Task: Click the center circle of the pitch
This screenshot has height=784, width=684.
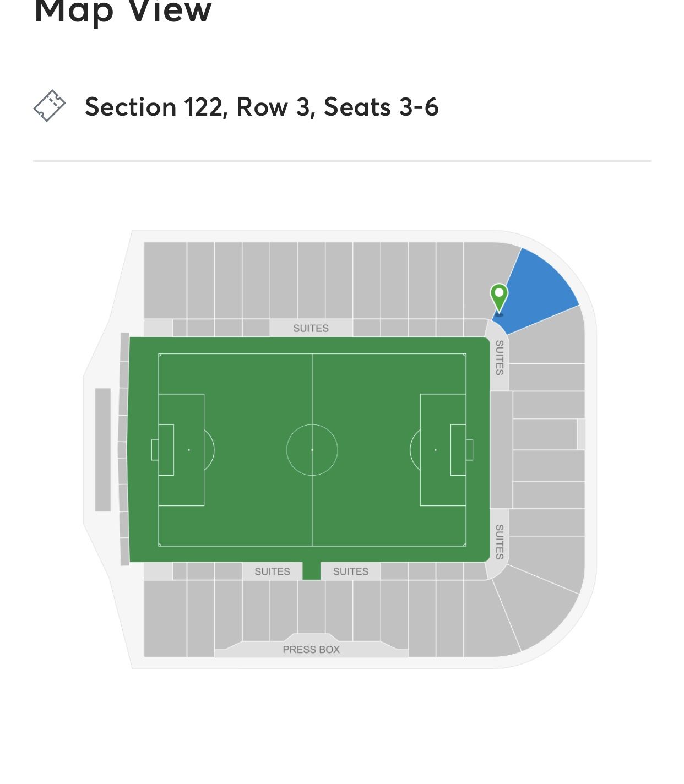Action: click(x=312, y=450)
